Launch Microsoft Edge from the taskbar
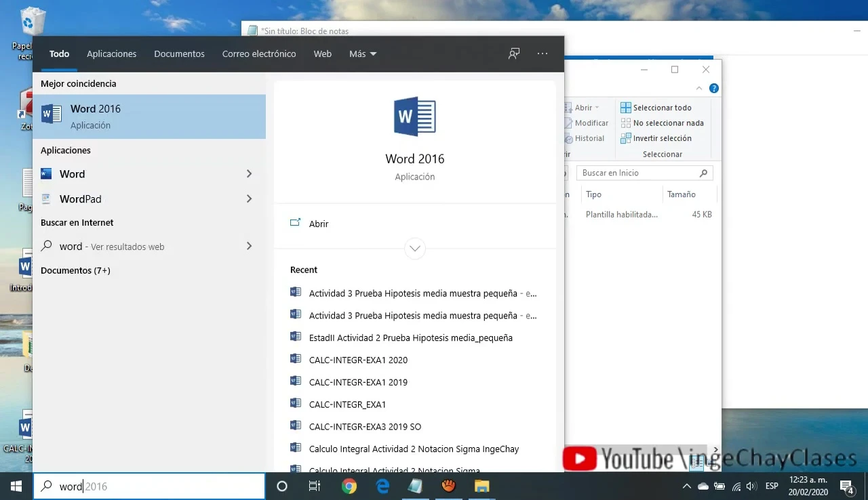The width and height of the screenshot is (868, 500). [382, 486]
